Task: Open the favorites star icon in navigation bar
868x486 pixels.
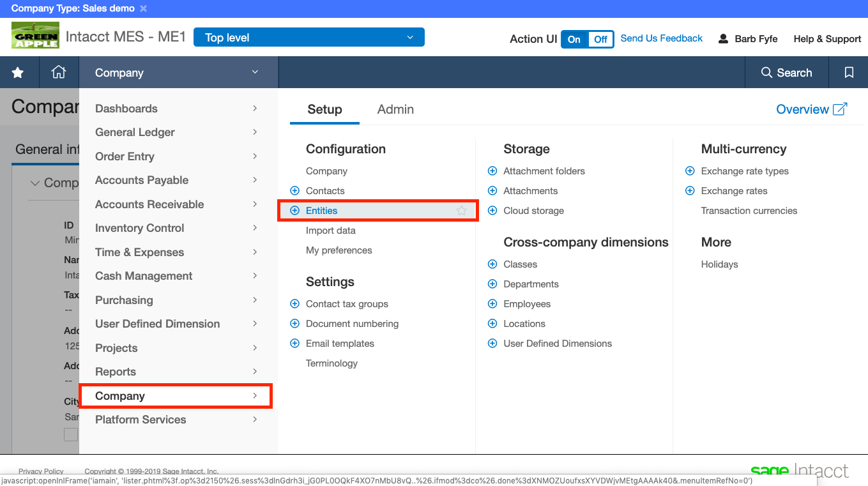Action: (x=19, y=73)
